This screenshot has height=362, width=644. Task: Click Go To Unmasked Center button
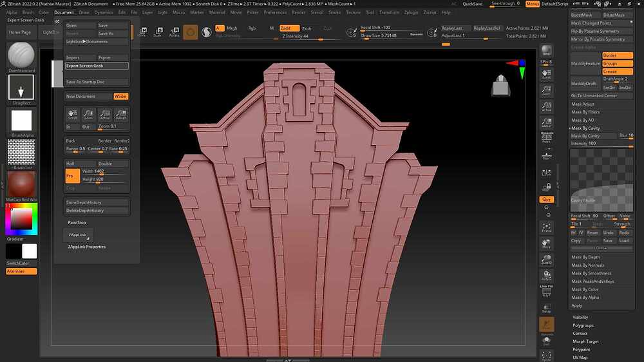pos(601,95)
